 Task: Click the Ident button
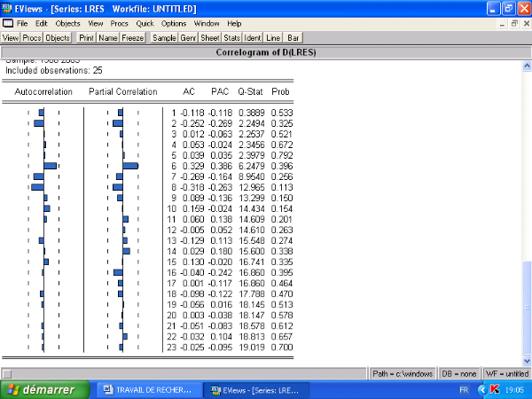253,37
